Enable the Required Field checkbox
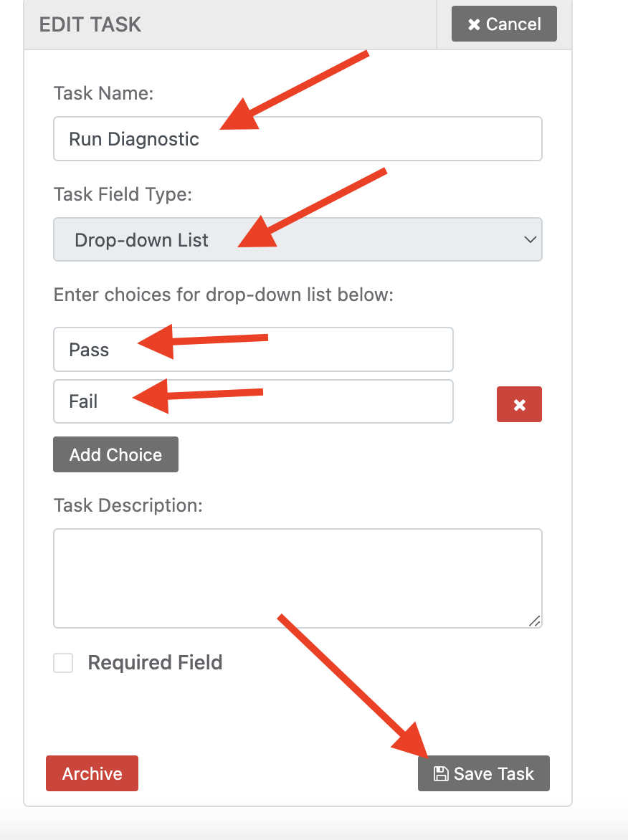The width and height of the screenshot is (628, 840). tap(63, 662)
